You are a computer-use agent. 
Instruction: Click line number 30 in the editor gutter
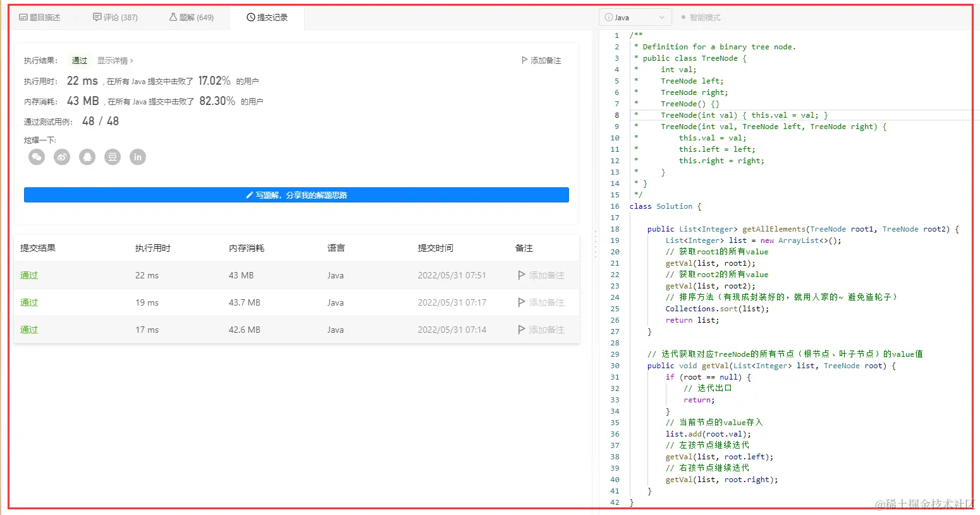pyautogui.click(x=615, y=366)
